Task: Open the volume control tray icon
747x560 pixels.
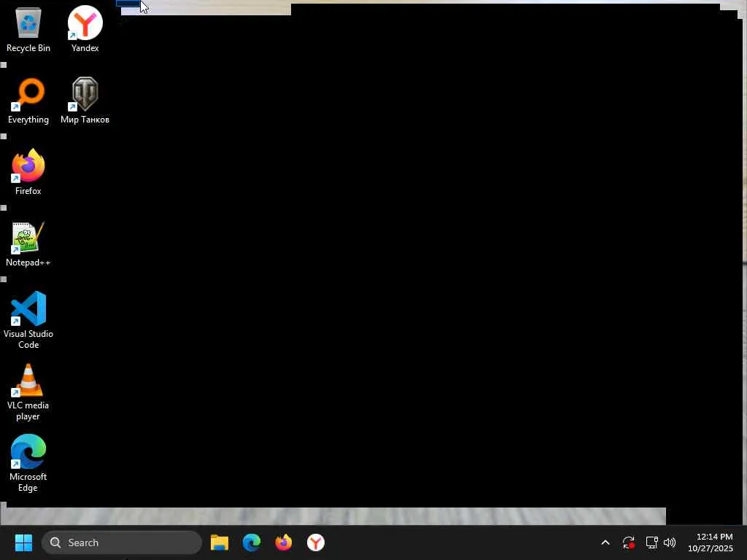Action: click(x=670, y=542)
